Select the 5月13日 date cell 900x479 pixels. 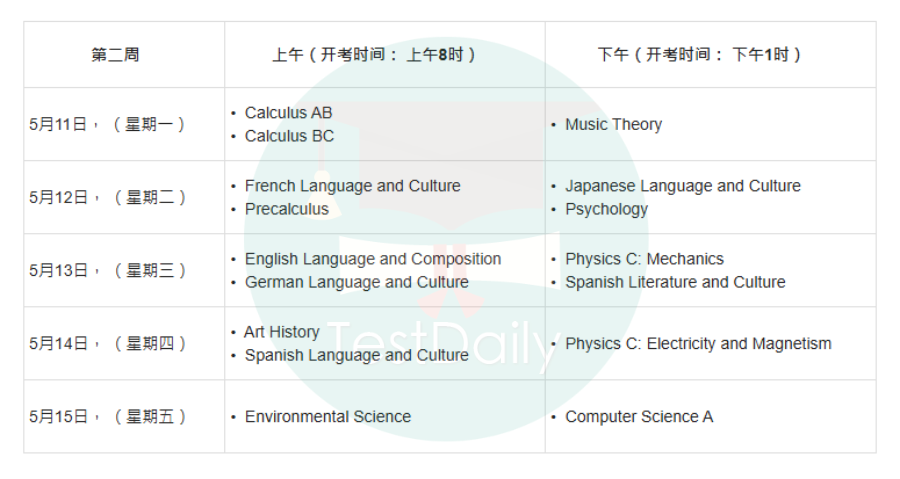(x=124, y=270)
